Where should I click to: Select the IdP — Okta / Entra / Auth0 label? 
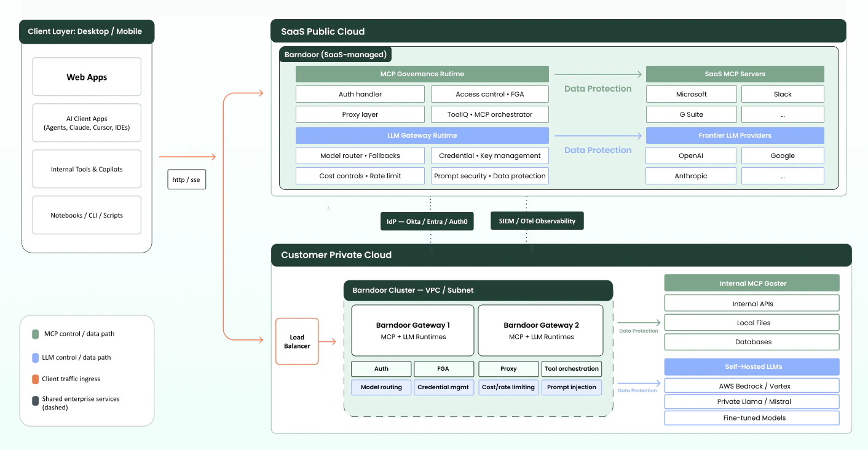tap(427, 221)
